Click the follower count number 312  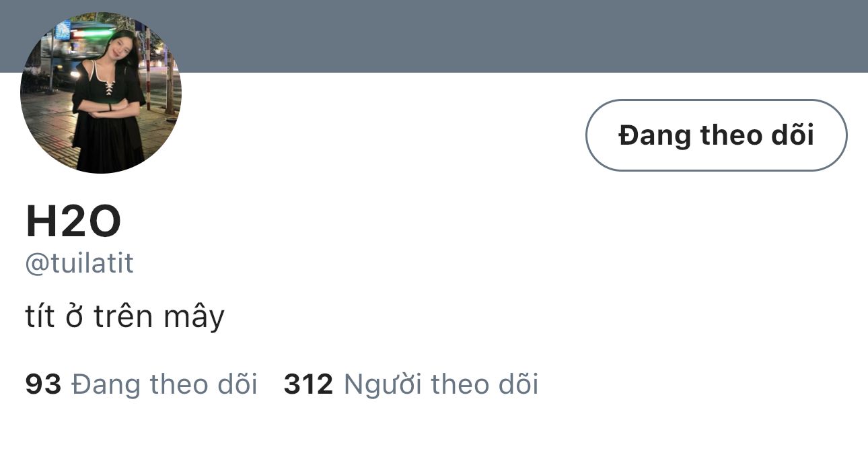tap(308, 384)
